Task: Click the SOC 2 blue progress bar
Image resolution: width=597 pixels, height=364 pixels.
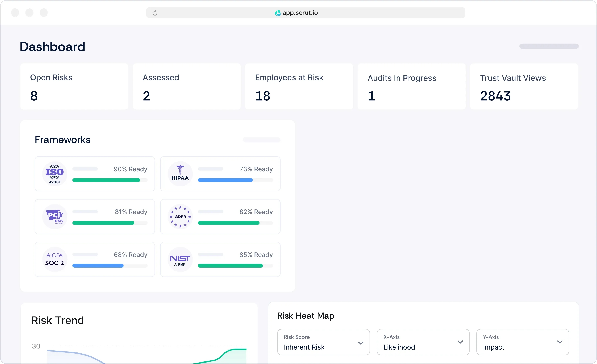Action: coord(98,266)
